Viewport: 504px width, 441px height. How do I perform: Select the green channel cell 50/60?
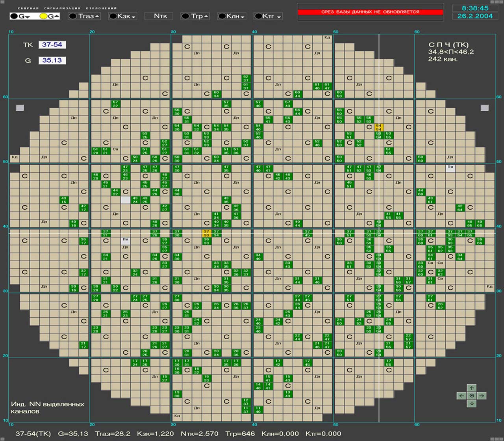click(421, 159)
